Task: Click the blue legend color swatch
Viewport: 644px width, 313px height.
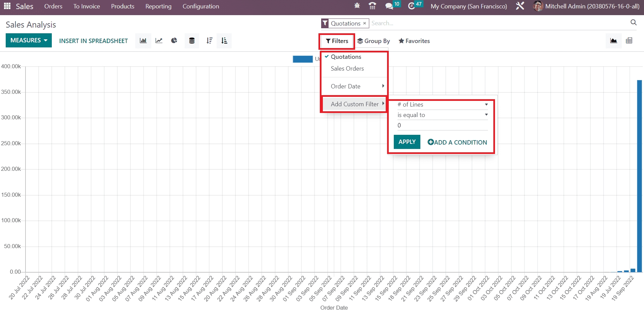Action: [303, 59]
